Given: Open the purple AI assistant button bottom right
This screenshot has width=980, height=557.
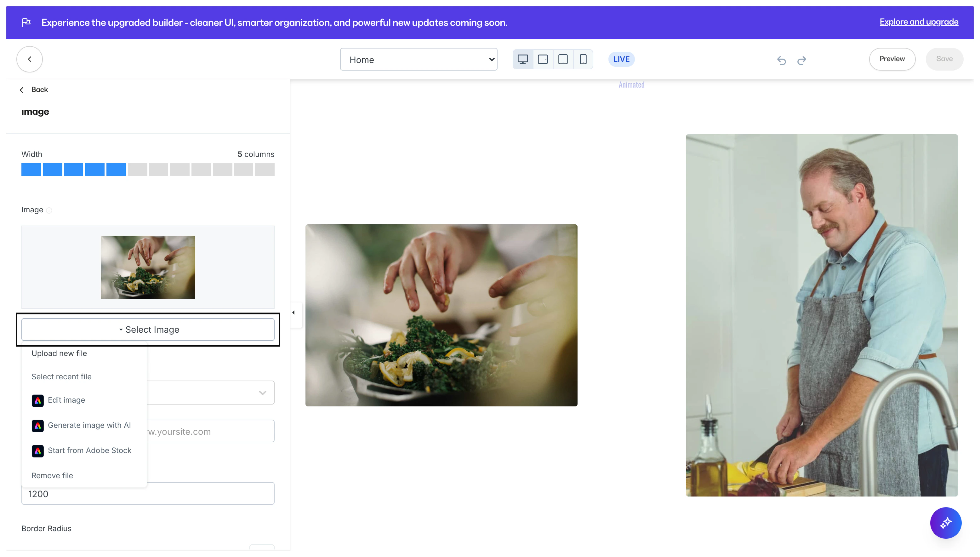Looking at the screenshot, I should click(946, 523).
